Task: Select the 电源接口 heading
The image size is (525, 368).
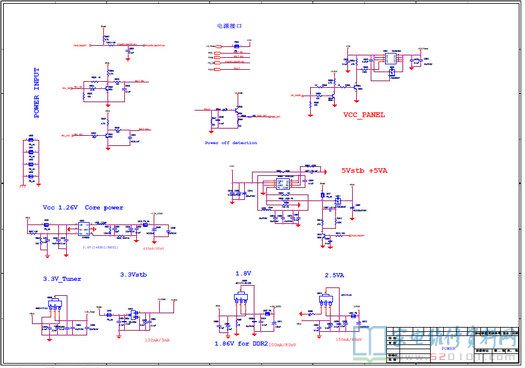Action: point(229,26)
